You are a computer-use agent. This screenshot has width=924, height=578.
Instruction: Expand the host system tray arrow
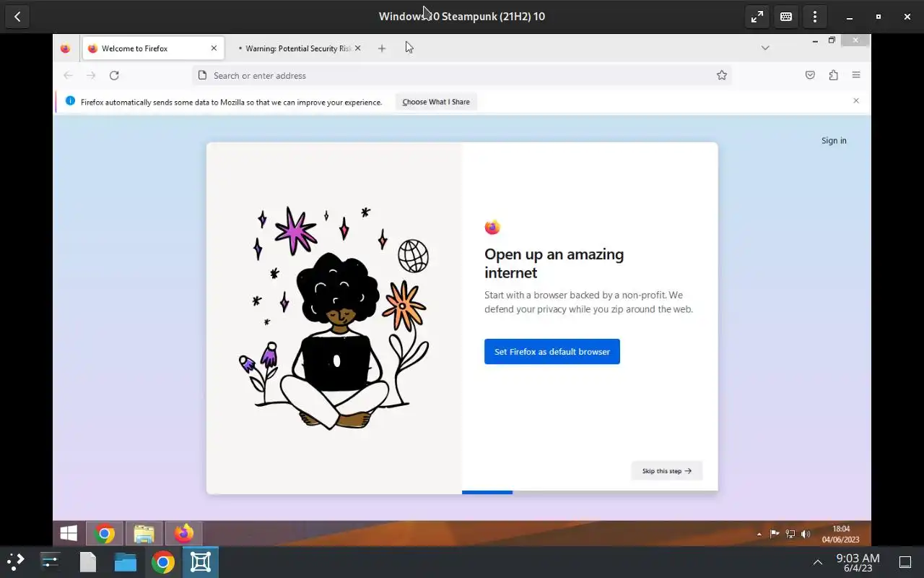tap(818, 562)
